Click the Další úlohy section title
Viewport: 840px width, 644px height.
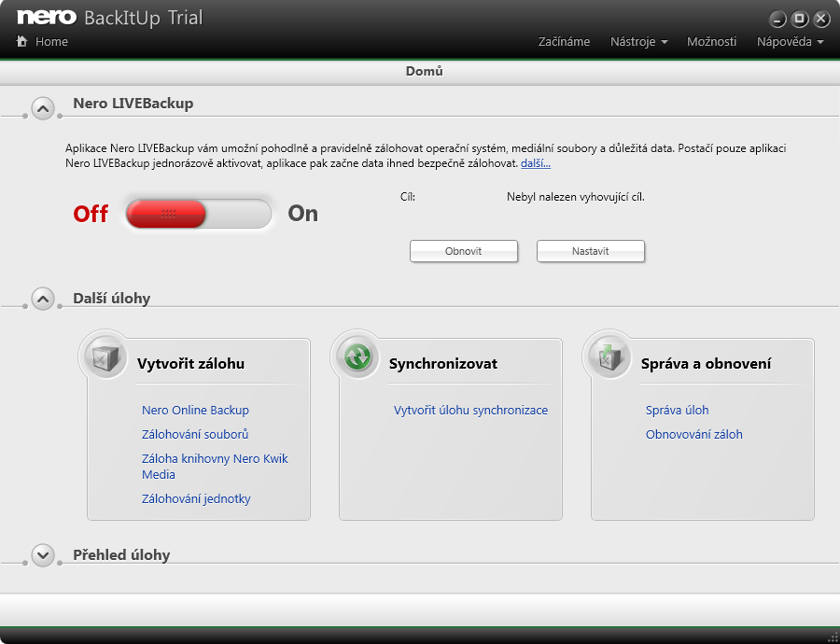(111, 298)
